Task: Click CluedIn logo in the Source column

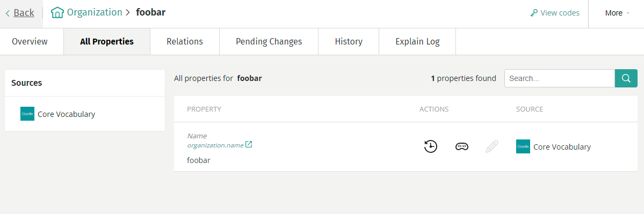Action: point(523,146)
